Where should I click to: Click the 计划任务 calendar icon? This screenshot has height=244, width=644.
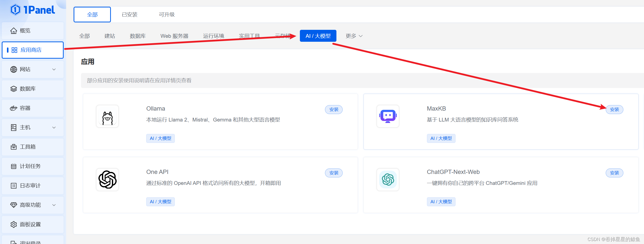click(x=13, y=166)
